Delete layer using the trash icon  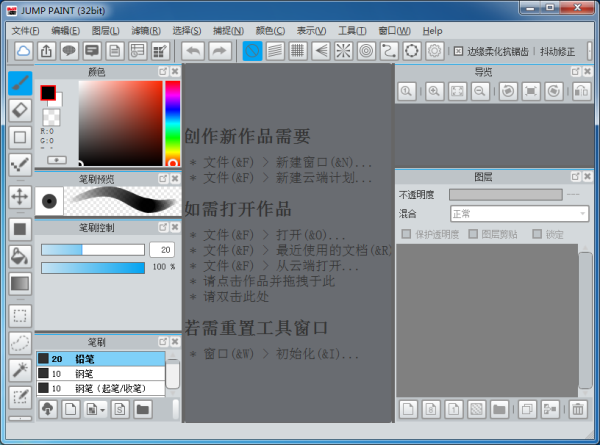click(x=578, y=409)
